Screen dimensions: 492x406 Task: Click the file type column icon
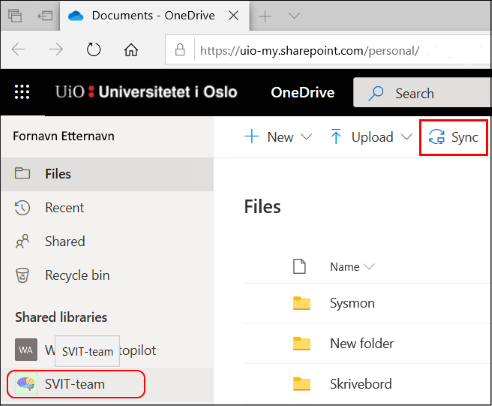pos(299,266)
